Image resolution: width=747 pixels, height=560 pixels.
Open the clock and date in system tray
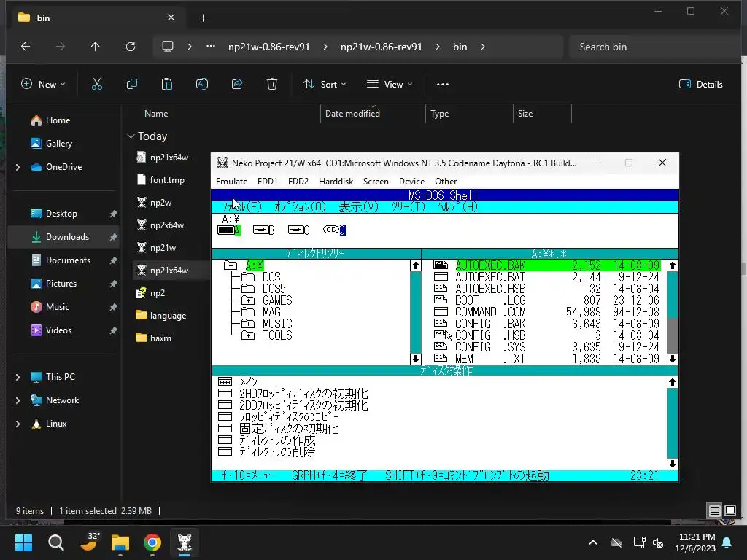coord(695,542)
